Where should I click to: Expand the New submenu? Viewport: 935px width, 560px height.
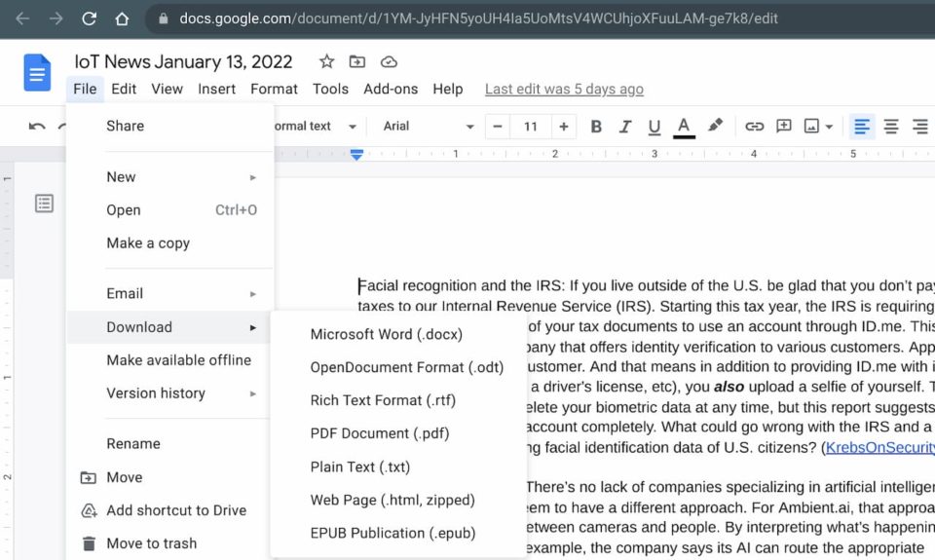169,177
